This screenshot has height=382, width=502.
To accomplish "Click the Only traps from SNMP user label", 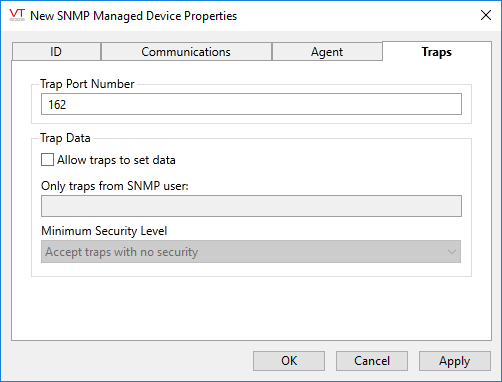I will [x=115, y=186].
